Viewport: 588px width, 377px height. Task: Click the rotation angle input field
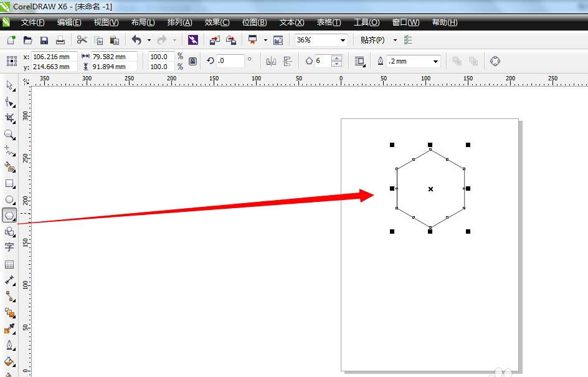tap(230, 61)
